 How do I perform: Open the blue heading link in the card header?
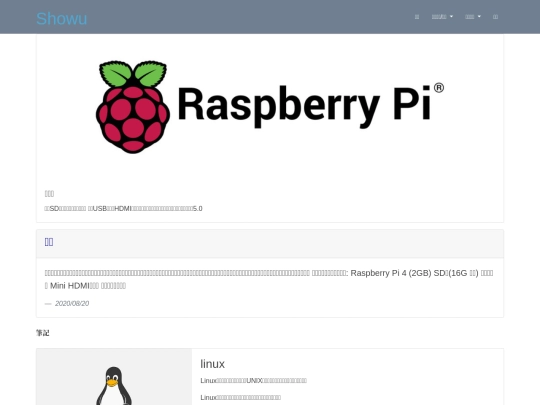(49, 242)
